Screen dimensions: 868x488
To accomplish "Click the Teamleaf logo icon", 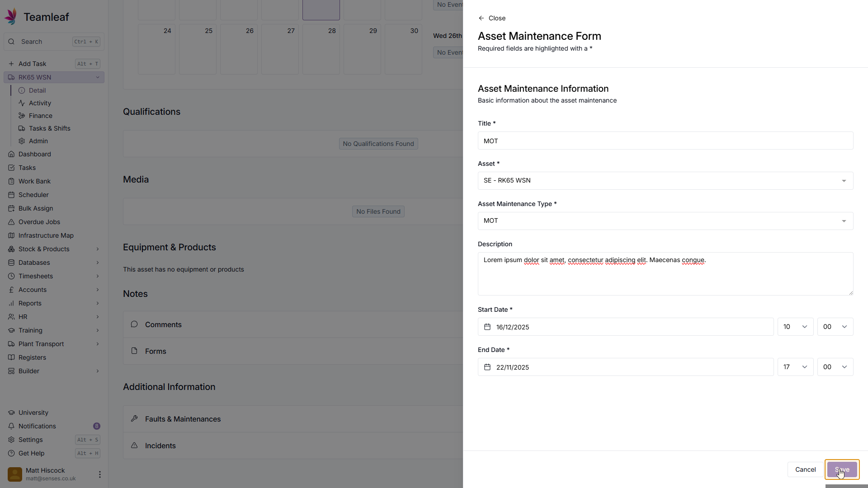I will click(11, 17).
